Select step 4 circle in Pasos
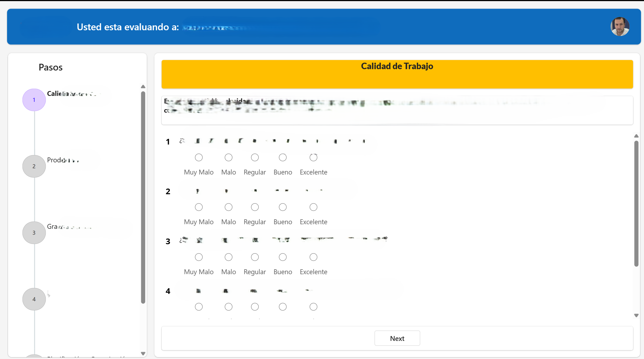Viewport: 644px width, 359px height. point(34,299)
